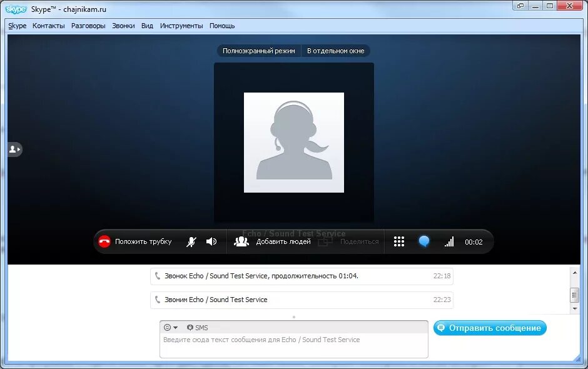588x369 pixels.
Task: Toggle the speaker volume icon
Action: pos(211,241)
